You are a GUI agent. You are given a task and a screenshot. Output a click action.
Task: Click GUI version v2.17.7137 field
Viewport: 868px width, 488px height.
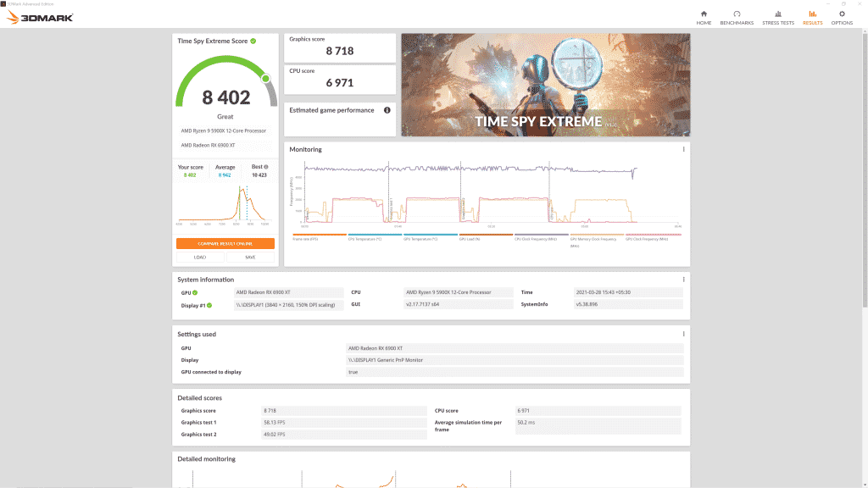(x=459, y=304)
